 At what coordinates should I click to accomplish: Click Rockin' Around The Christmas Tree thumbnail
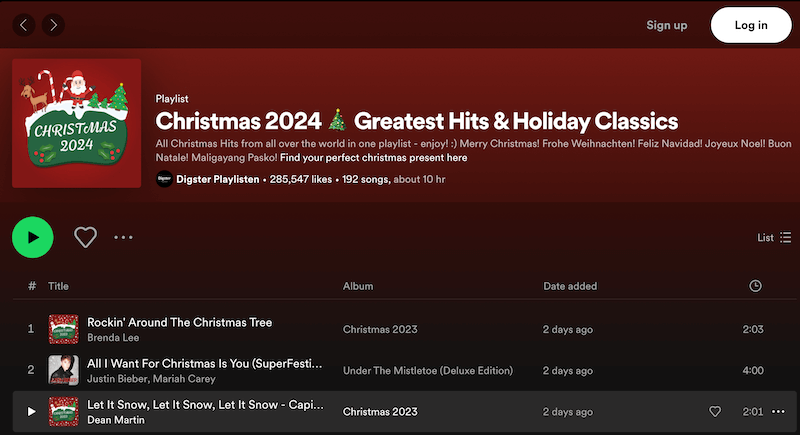(x=64, y=329)
